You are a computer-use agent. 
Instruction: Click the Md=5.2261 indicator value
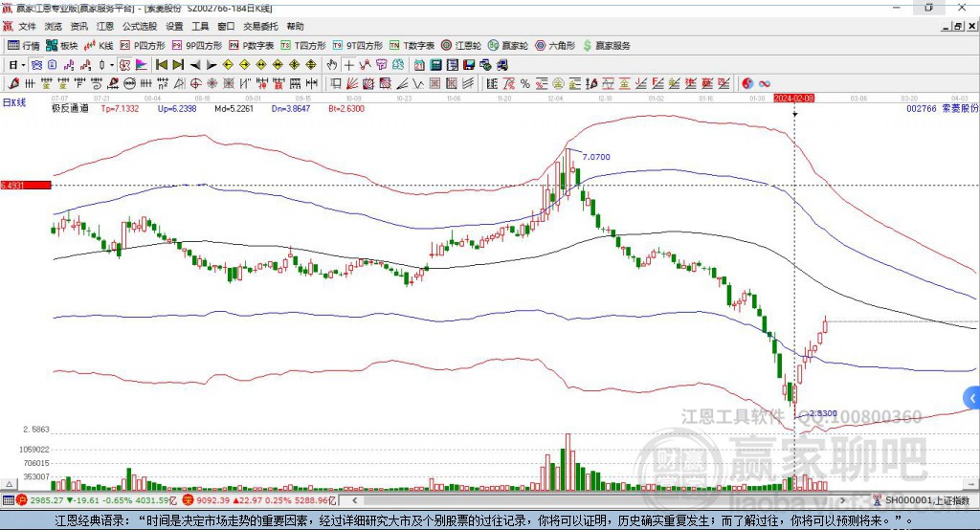(x=234, y=108)
